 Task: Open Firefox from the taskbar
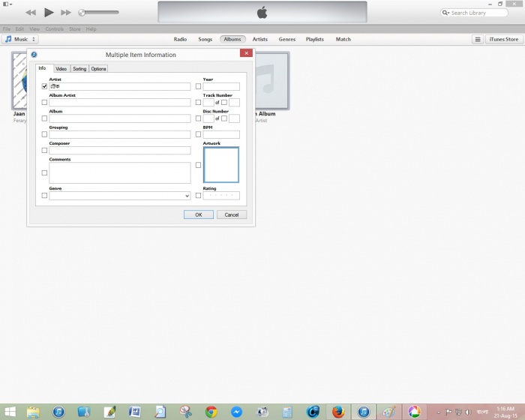click(338, 412)
